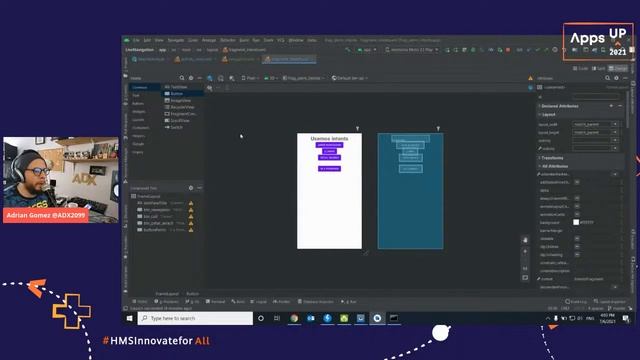Viewport: 640px width, 360px height.
Task: Open the Build menu
Action: [x=244, y=40]
